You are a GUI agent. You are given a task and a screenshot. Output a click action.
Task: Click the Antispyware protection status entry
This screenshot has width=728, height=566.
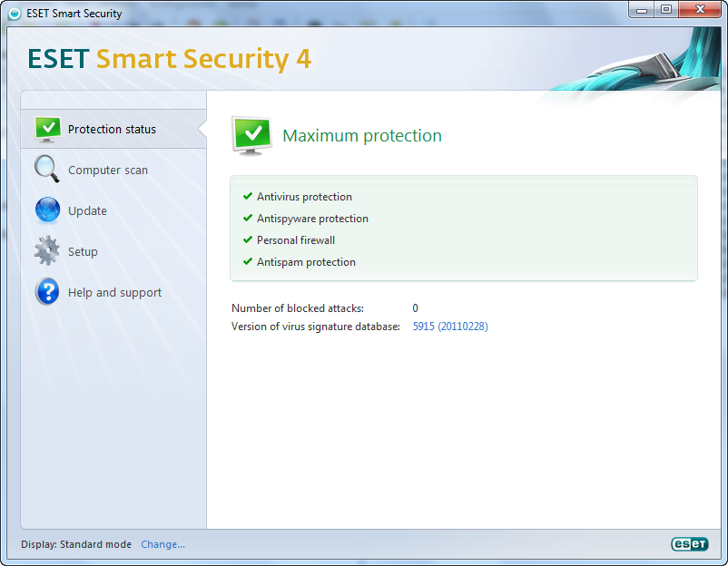click(x=312, y=219)
